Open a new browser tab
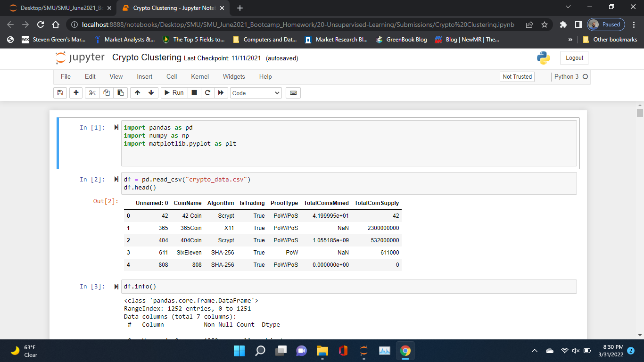This screenshot has width=644, height=362. (x=240, y=8)
